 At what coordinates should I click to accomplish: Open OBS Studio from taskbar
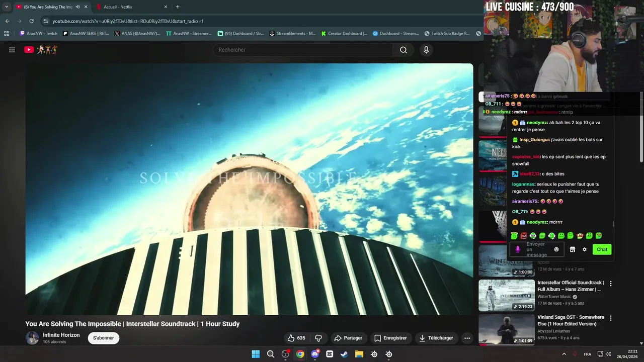coord(285,354)
